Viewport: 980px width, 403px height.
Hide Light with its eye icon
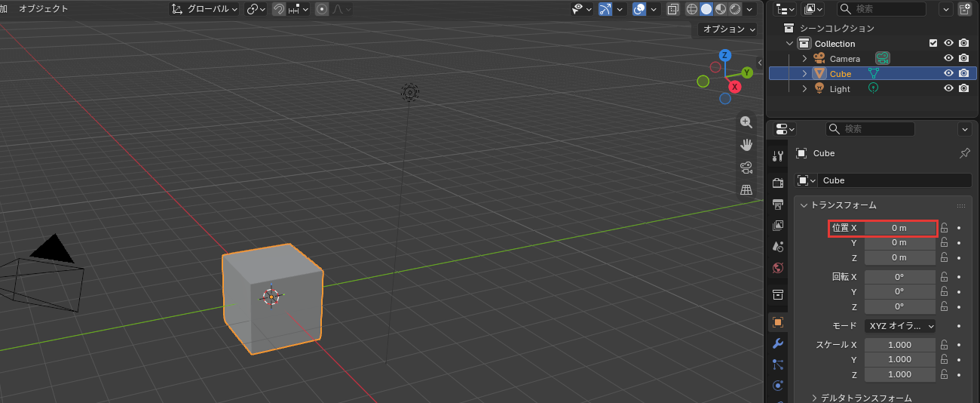(x=949, y=89)
